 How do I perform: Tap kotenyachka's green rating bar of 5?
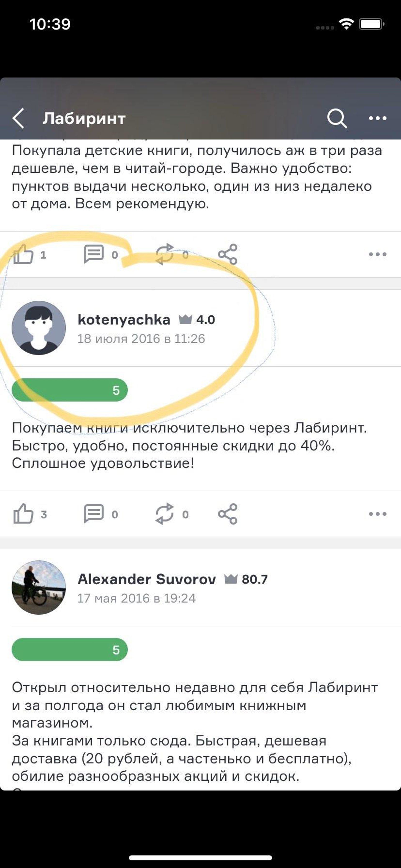[x=70, y=390]
